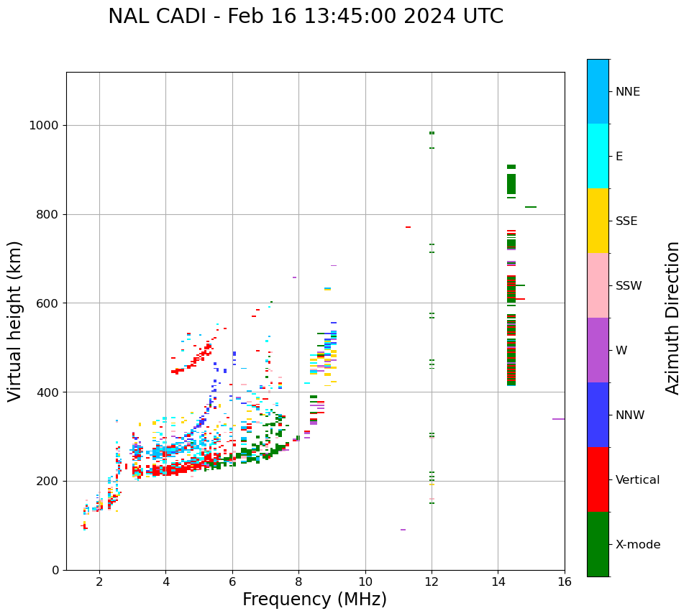Select the blue NNW colorbar segment
This screenshot has width=689, height=616.
598,415
